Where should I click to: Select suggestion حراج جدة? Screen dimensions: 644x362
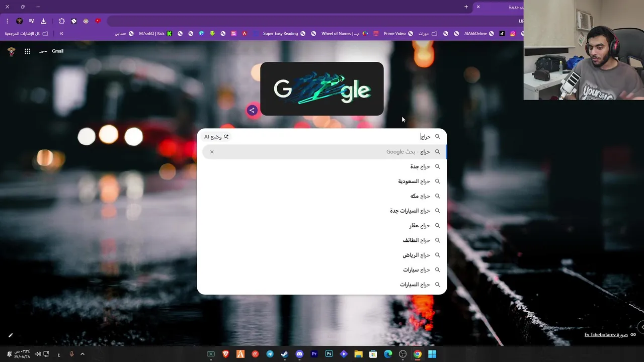tap(322, 166)
